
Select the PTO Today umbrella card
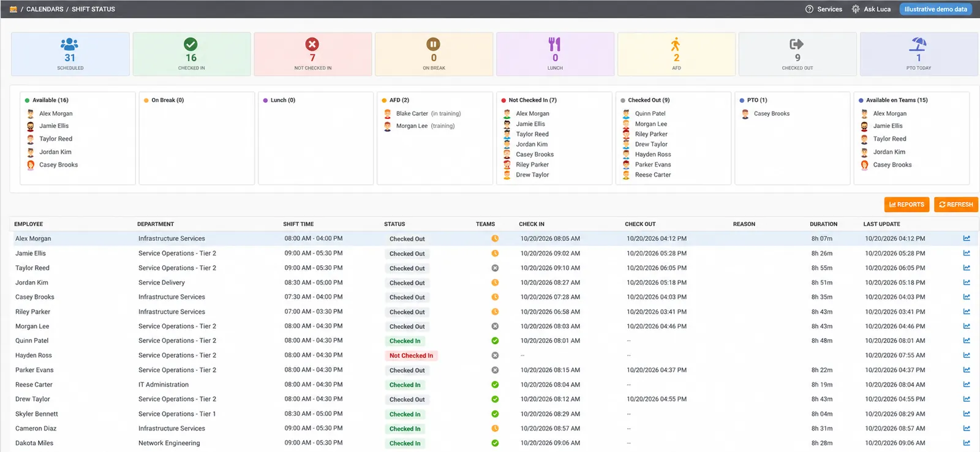click(x=919, y=54)
